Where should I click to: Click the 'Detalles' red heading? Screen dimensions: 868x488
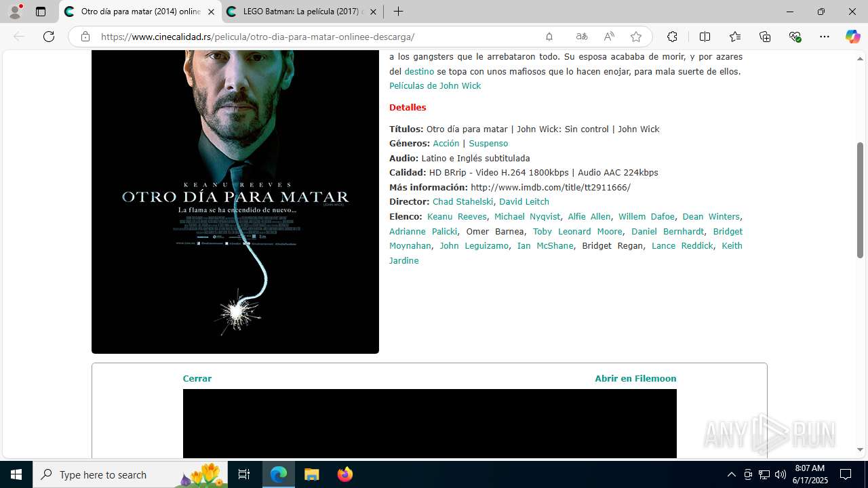click(x=408, y=107)
